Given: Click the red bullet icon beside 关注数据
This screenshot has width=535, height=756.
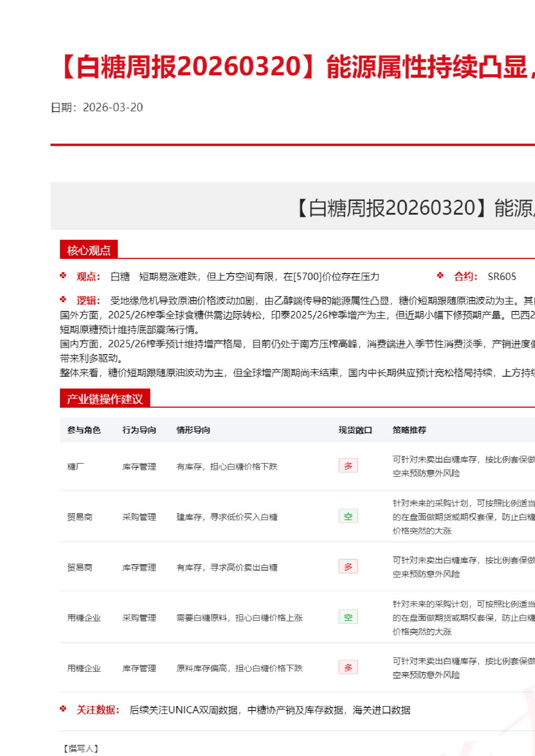Looking at the screenshot, I should click(x=63, y=709).
